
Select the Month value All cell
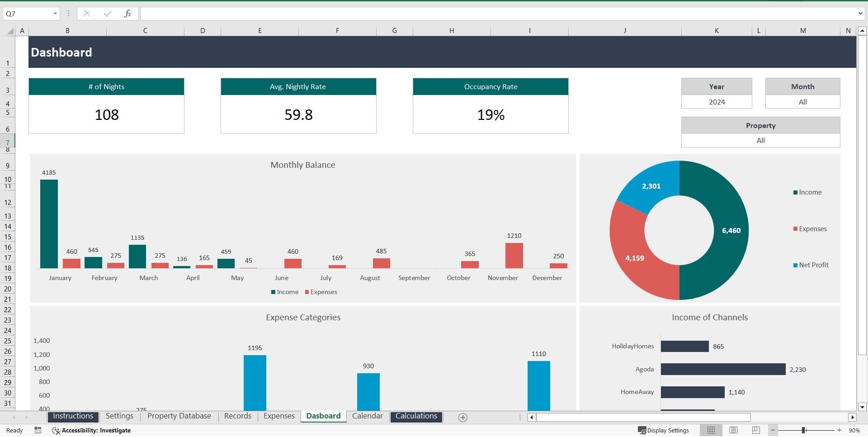802,102
